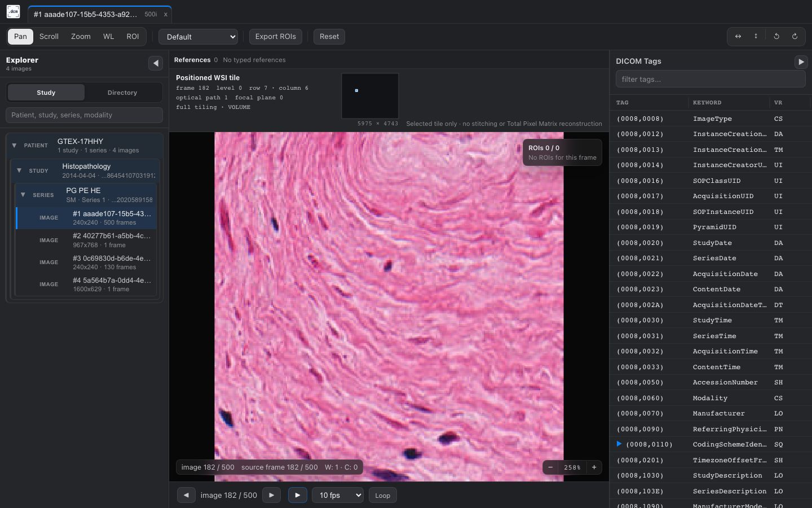Select the Modality tag row

(x=710, y=398)
